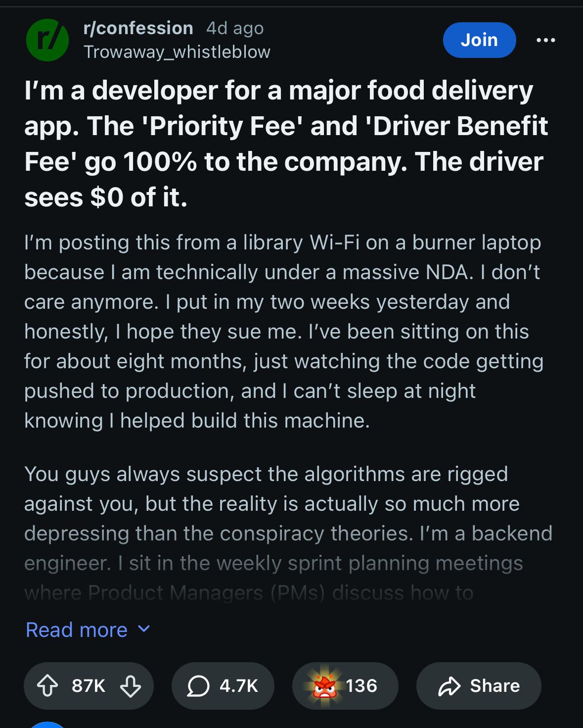Tap the paragraph starting "You guys always suspect"
Screen dimensions: 583x728
pyautogui.click(x=287, y=520)
